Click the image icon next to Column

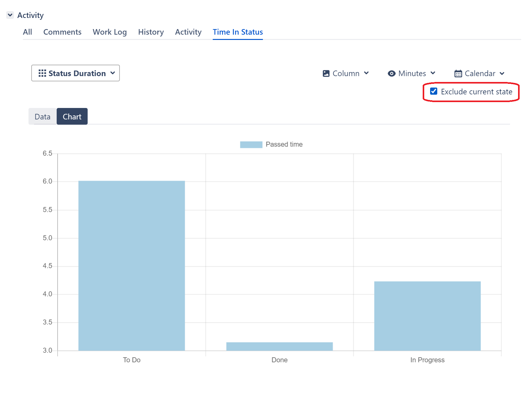(326, 73)
